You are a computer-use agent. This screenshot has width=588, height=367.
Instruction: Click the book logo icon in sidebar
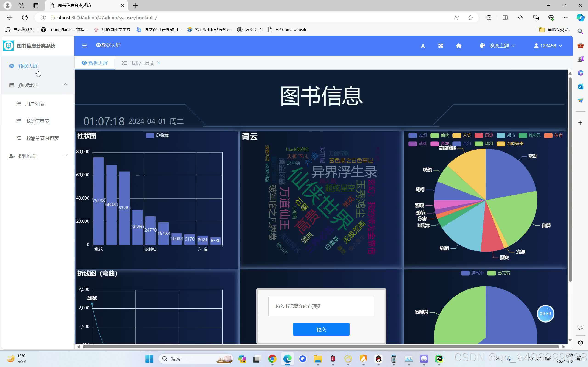[x=8, y=46]
